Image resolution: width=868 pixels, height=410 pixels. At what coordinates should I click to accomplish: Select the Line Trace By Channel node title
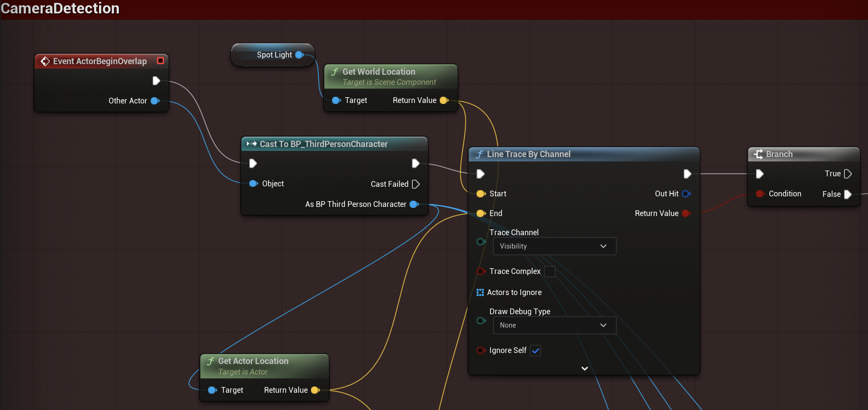click(529, 154)
